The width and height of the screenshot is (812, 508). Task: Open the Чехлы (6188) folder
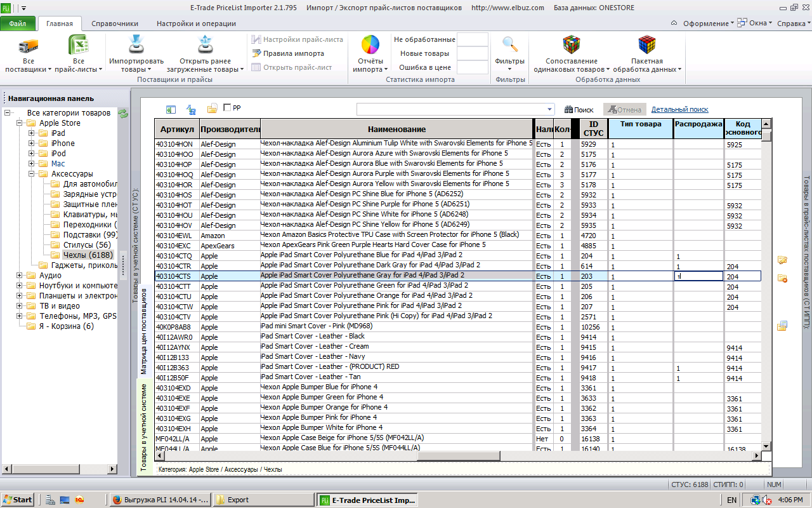click(x=88, y=255)
